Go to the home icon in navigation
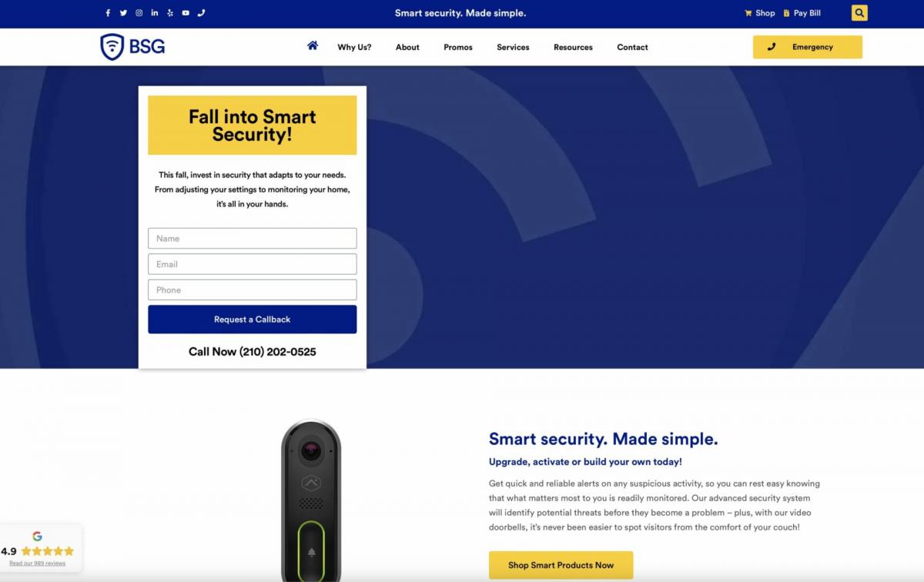The width and height of the screenshot is (924, 582). 313,46
